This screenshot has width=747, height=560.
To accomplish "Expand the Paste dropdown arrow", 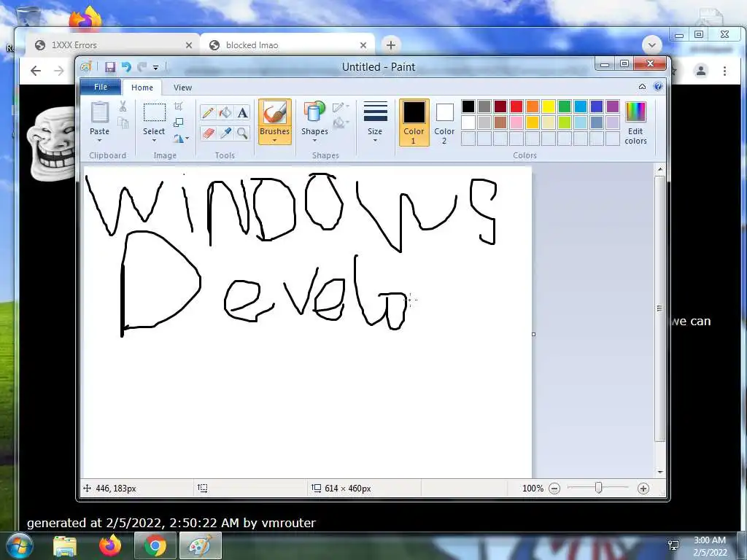I will [x=99, y=141].
